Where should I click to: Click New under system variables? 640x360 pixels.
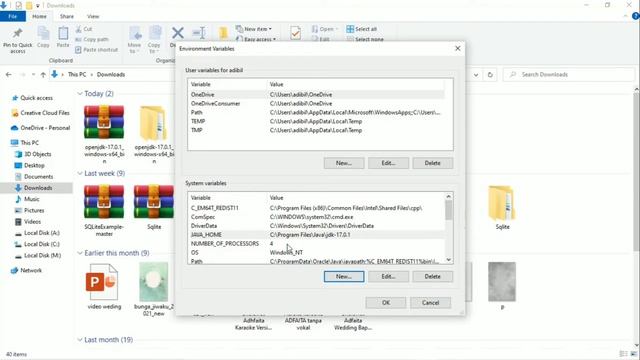(x=344, y=277)
